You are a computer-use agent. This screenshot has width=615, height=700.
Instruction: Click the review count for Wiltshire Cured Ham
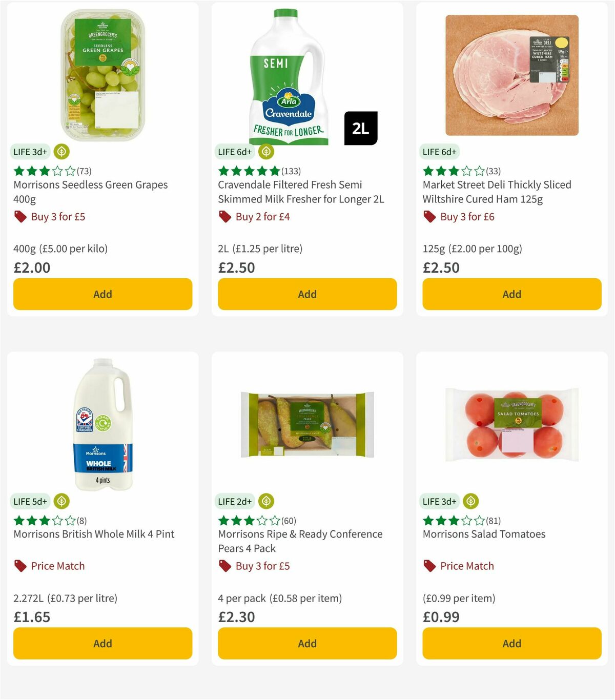coord(493,171)
